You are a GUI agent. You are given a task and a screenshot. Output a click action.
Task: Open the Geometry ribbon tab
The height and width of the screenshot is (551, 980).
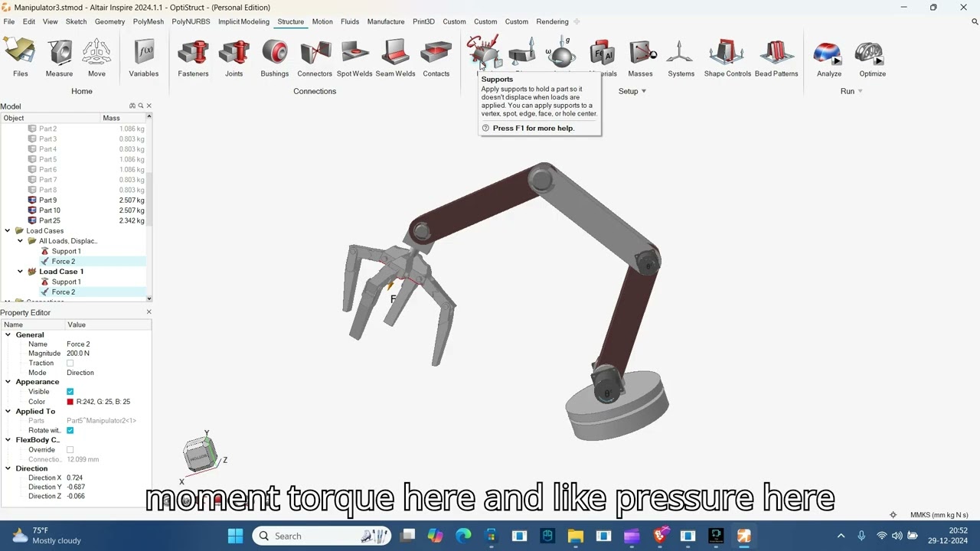[109, 21]
